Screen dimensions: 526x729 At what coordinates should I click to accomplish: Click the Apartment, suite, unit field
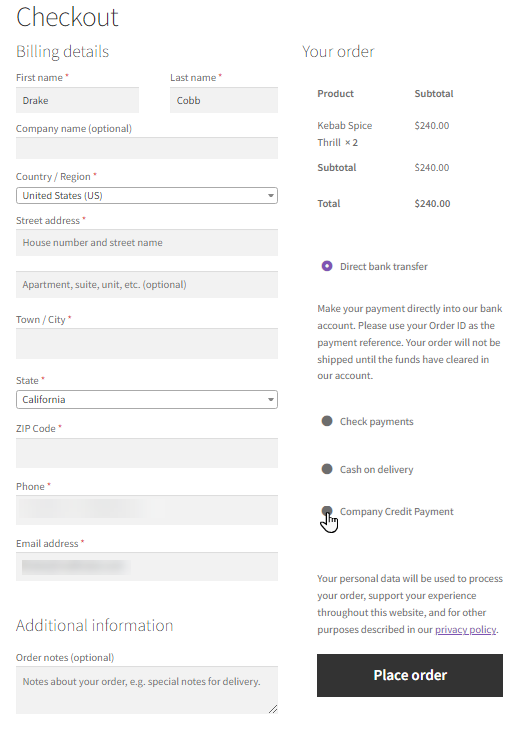coord(147,285)
